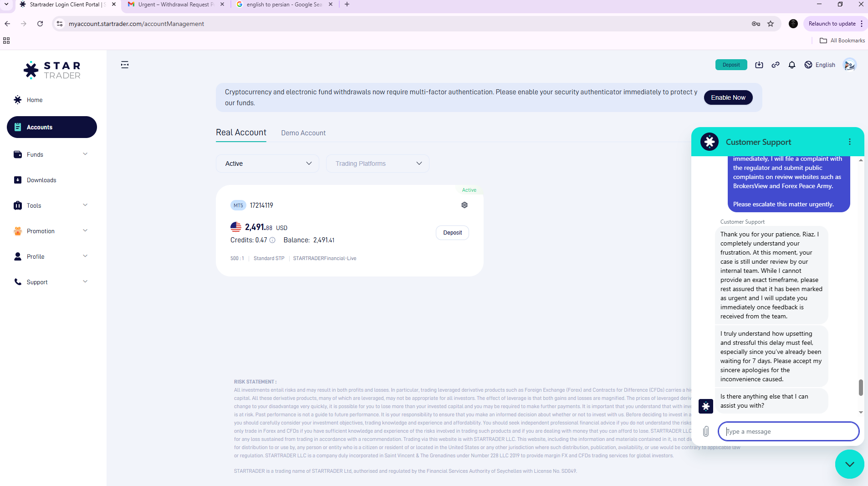Open Chrome apps grid icon

click(x=6, y=41)
